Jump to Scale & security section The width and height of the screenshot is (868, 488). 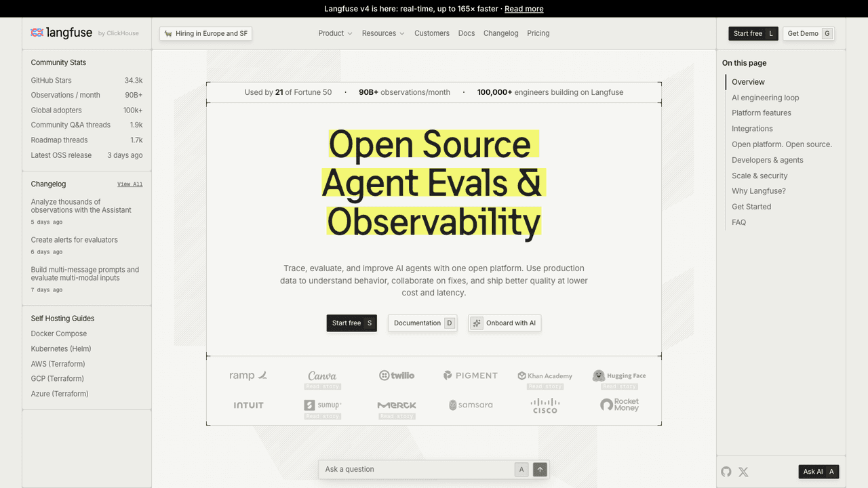pyautogui.click(x=759, y=176)
